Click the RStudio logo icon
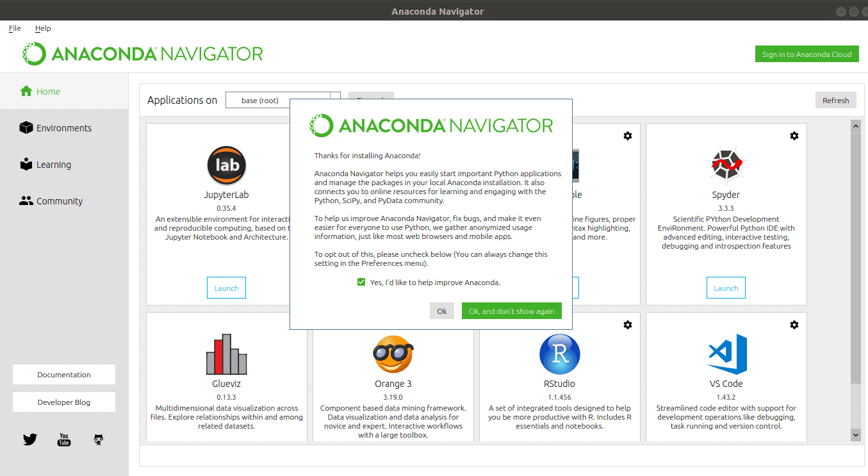868x476 pixels. pyautogui.click(x=559, y=354)
